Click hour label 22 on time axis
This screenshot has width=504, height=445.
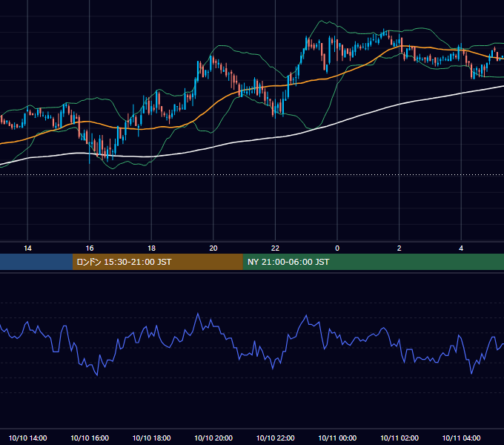[275, 248]
